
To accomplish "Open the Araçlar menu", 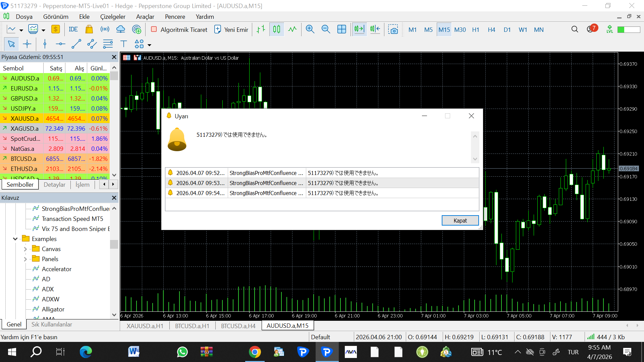I will click(145, 17).
